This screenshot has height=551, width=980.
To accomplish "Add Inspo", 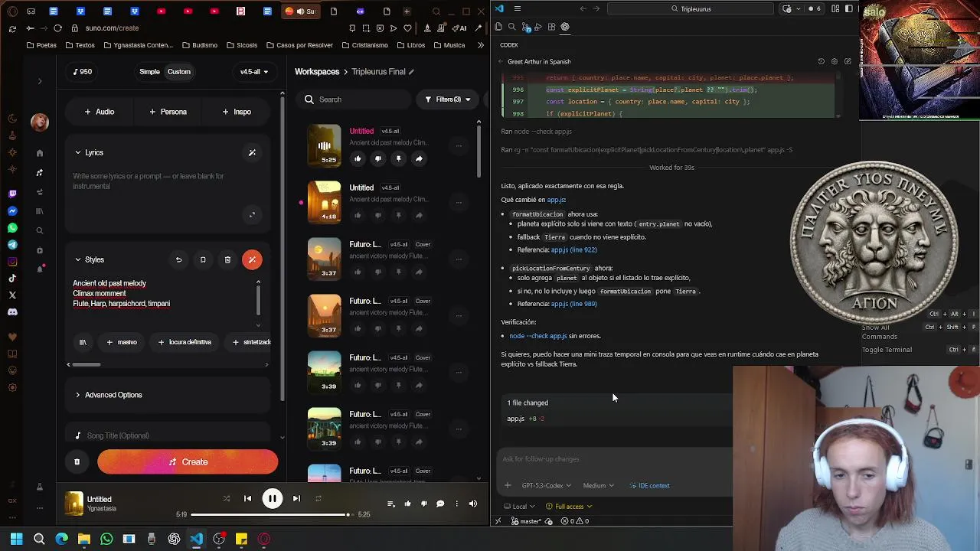I will click(236, 112).
